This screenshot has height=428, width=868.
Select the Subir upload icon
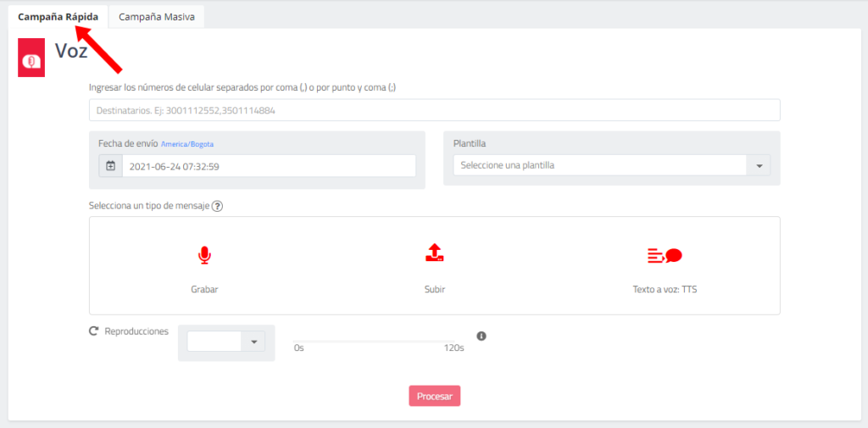434,253
